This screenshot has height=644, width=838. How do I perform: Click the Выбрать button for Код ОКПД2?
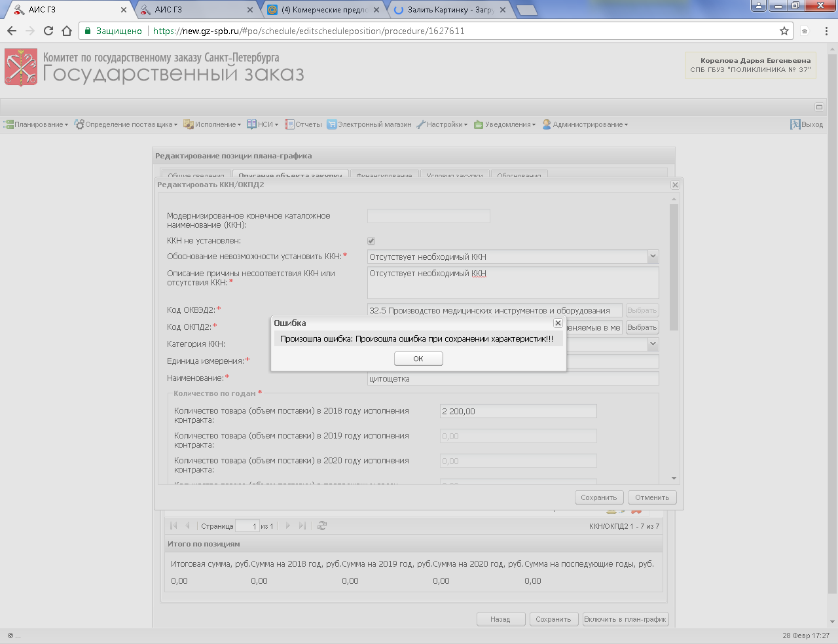(642, 327)
